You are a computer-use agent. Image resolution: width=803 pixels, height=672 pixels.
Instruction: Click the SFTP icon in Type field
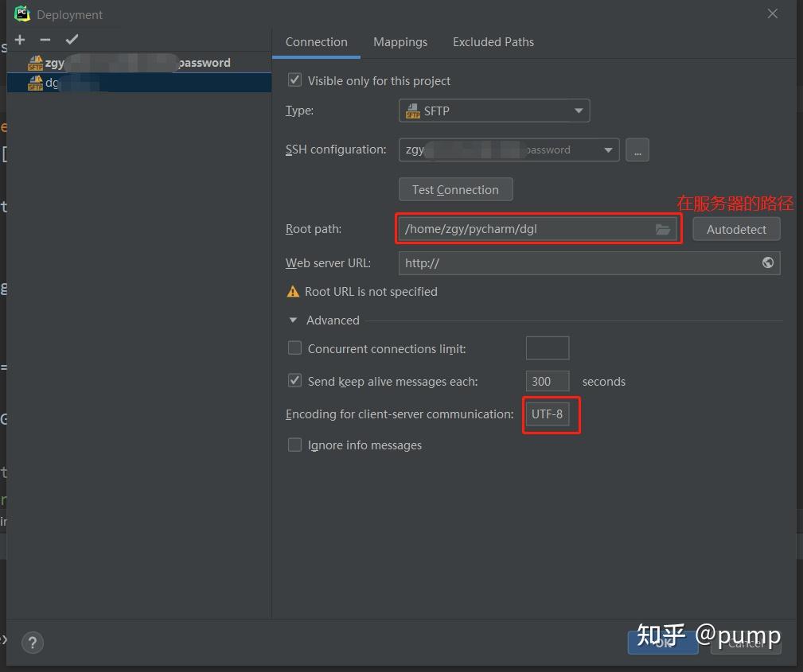tap(414, 111)
